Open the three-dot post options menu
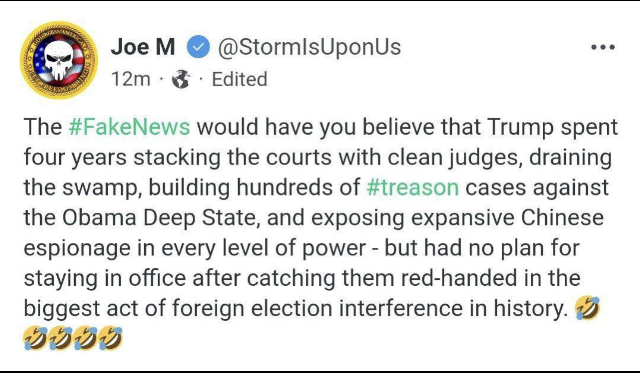Viewport: 640px width, 373px height. point(603,47)
